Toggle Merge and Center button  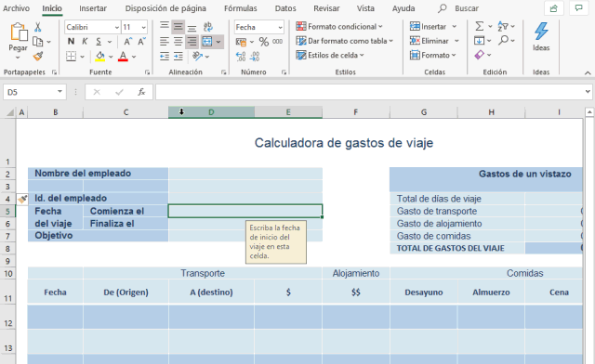pos(206,42)
